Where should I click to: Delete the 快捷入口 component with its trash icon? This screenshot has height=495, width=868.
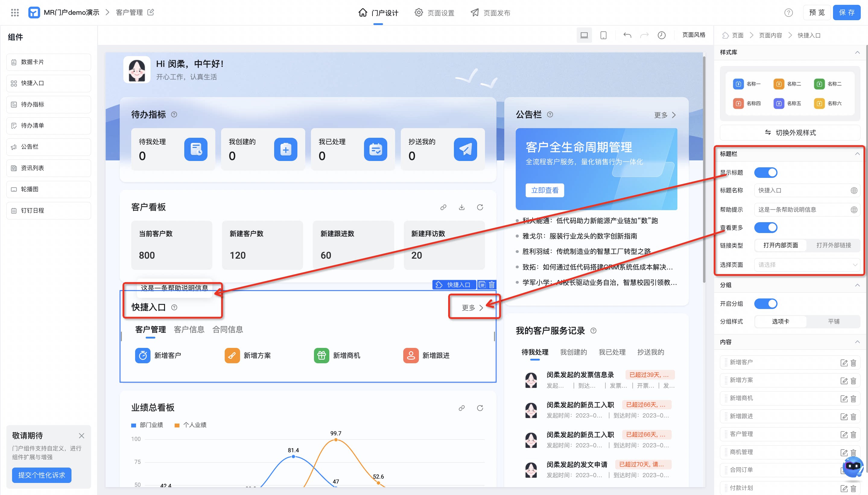(x=492, y=285)
